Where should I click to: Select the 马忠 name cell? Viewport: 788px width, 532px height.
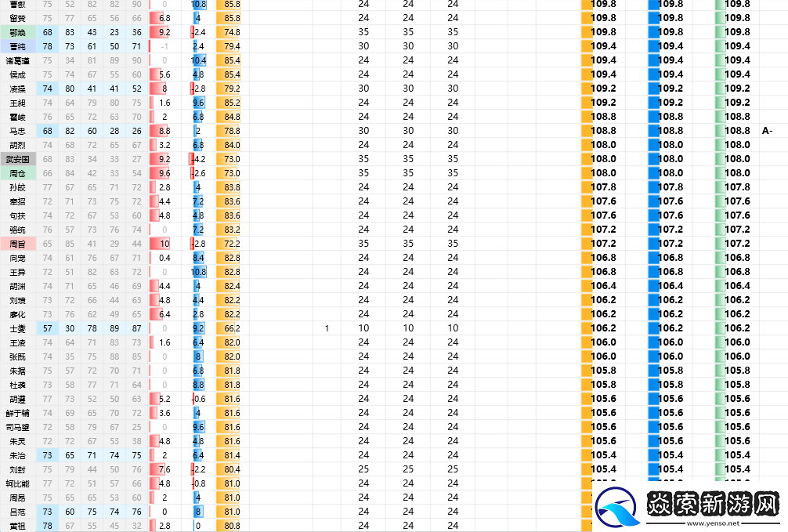[17, 131]
